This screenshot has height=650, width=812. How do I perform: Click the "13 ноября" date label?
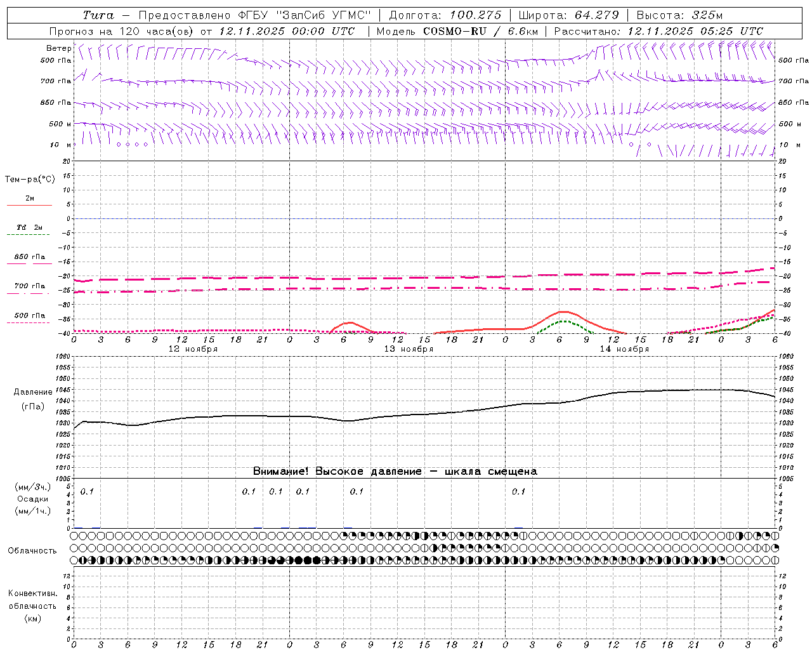pyautogui.click(x=409, y=349)
